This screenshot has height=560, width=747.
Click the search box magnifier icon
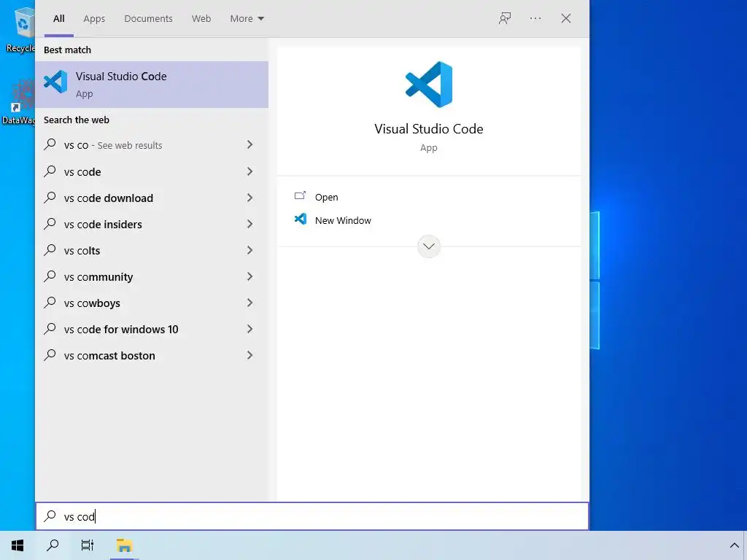click(x=50, y=516)
